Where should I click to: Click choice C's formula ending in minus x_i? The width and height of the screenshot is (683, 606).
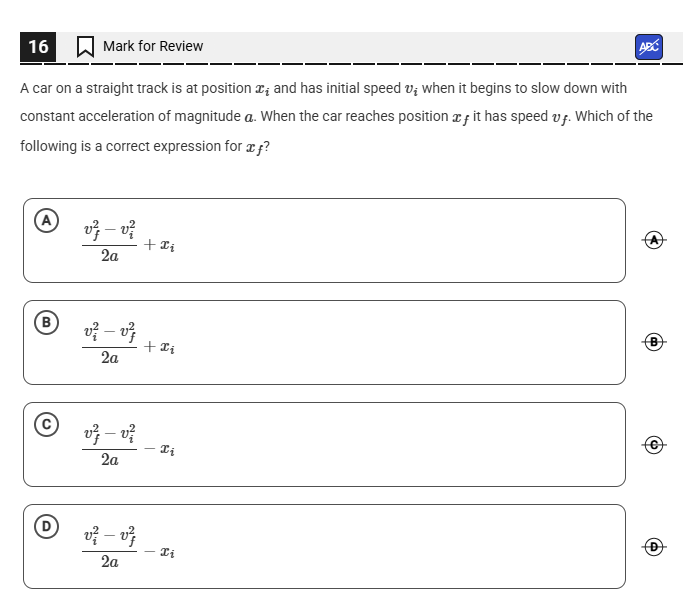tap(130, 444)
